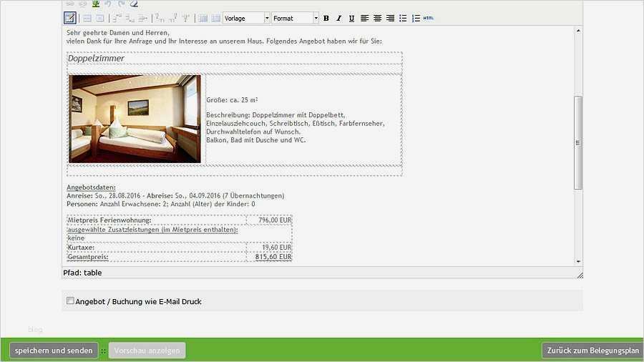Click the 'Beschreibung: Doppelzimmer mit Doppelbett' text
The height and width of the screenshot is (362, 644).
275,115
